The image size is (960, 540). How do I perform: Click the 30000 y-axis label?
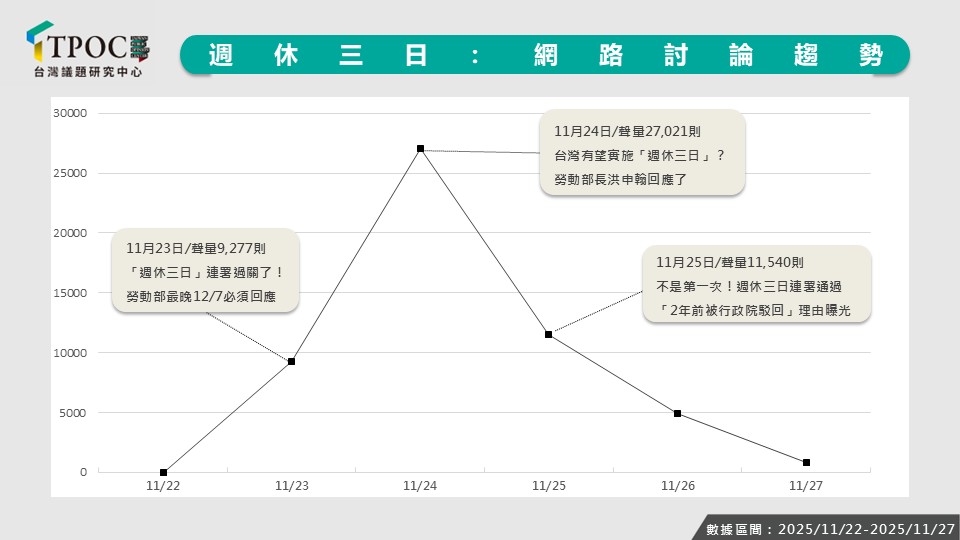71,113
